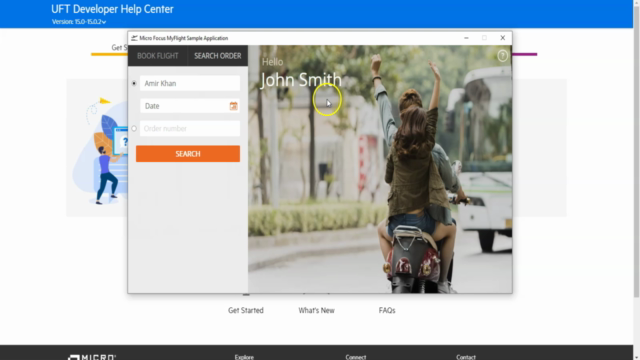Viewport: 640px width, 360px height.
Task: Click the Contact footer heading
Action: [466, 357]
